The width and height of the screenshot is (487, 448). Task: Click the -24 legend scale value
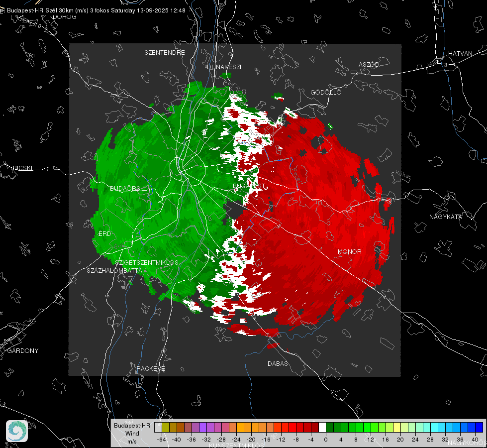(236, 440)
